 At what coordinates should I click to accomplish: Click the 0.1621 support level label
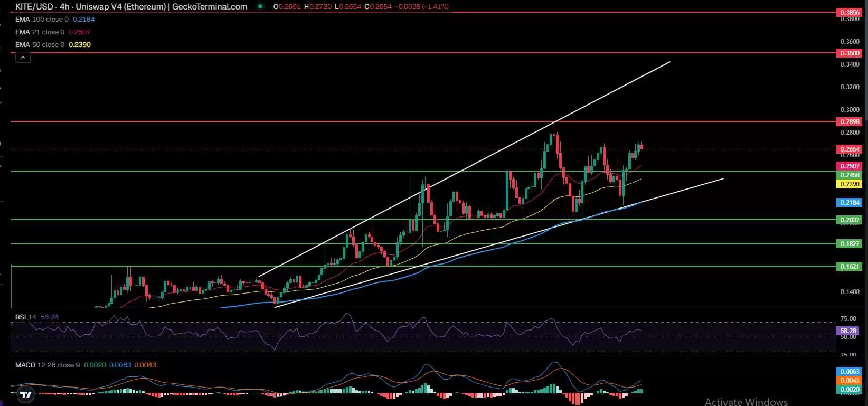pyautogui.click(x=849, y=266)
